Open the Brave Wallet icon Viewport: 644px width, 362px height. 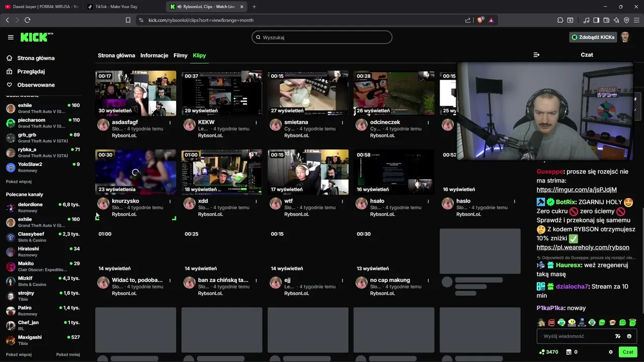coord(606,20)
